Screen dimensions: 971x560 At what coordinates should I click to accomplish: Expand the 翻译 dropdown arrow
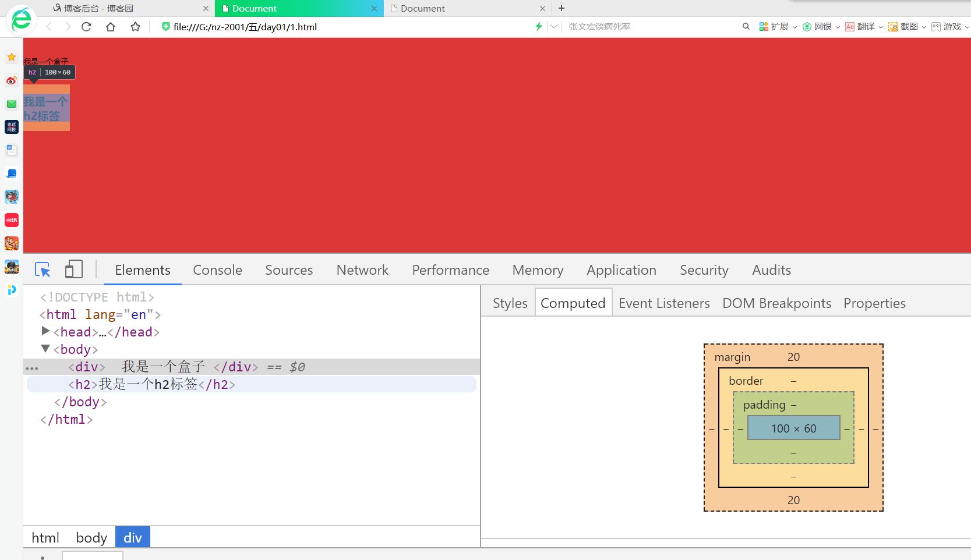[881, 27]
